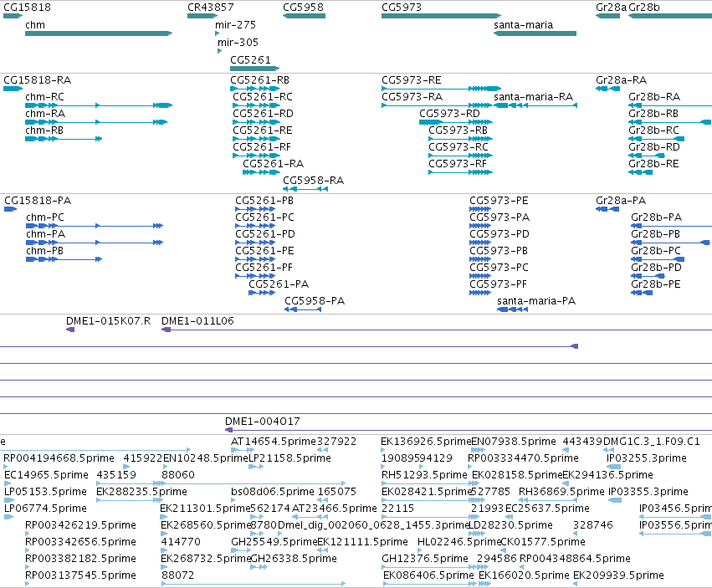Screen dimensions: 712x588
Task: Click the Gr28a-PA protein label
Action: coord(621,201)
